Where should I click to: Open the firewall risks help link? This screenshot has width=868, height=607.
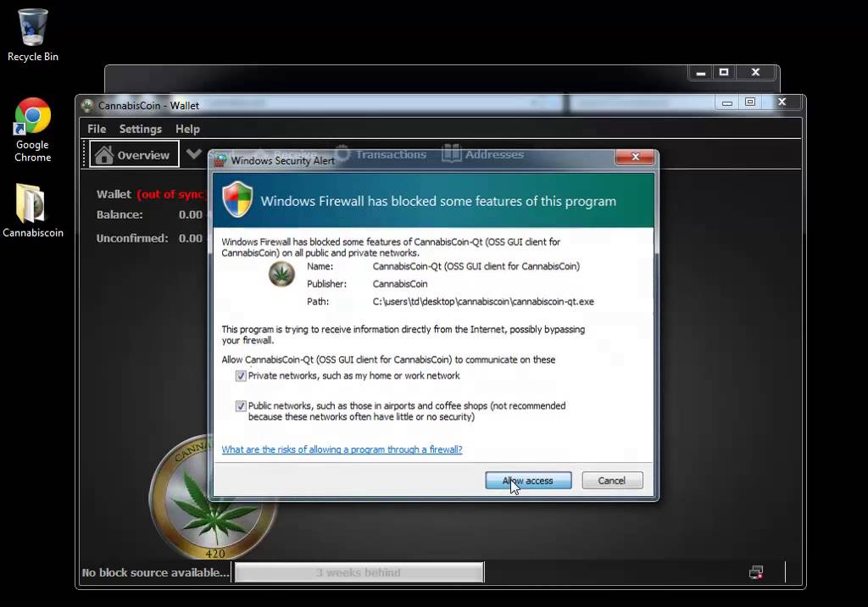tap(342, 449)
